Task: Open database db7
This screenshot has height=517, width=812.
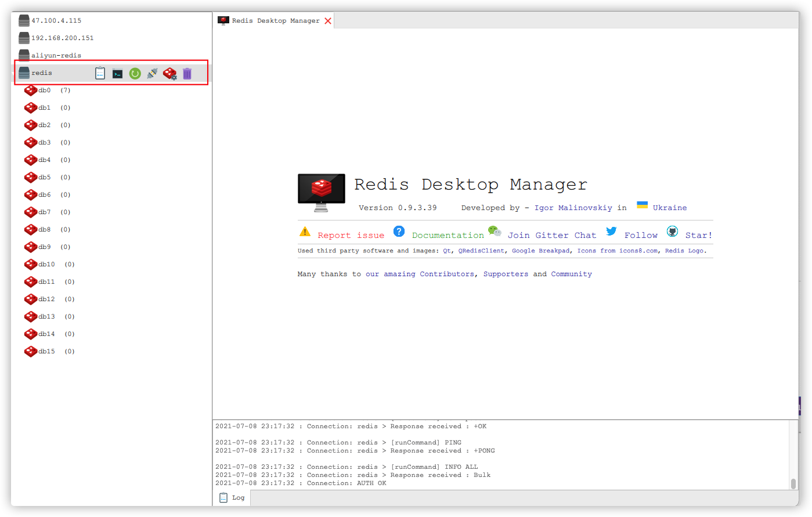Action: pos(47,212)
